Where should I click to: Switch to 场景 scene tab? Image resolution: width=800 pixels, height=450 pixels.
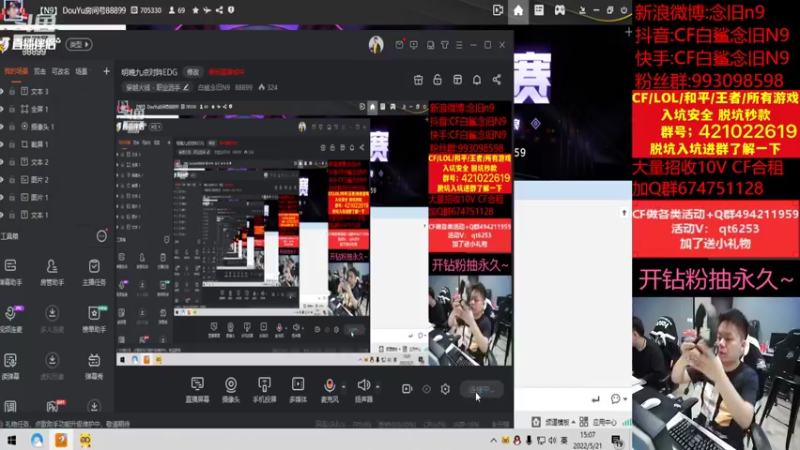pos(82,71)
